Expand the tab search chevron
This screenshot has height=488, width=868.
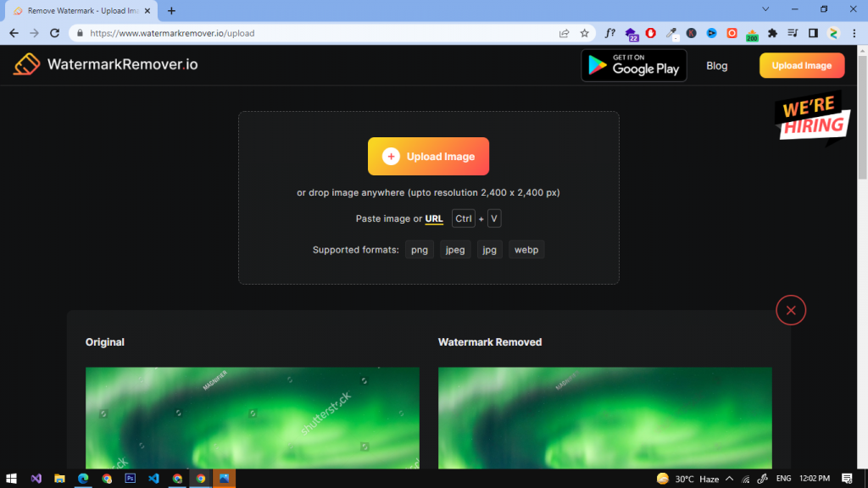pyautogui.click(x=765, y=9)
